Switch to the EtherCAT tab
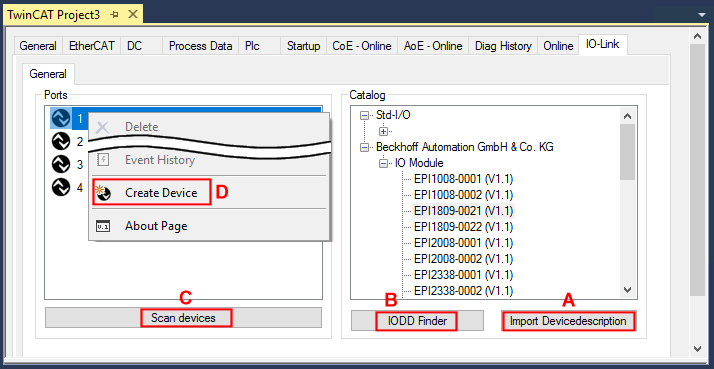The width and height of the screenshot is (714, 369). click(x=92, y=46)
